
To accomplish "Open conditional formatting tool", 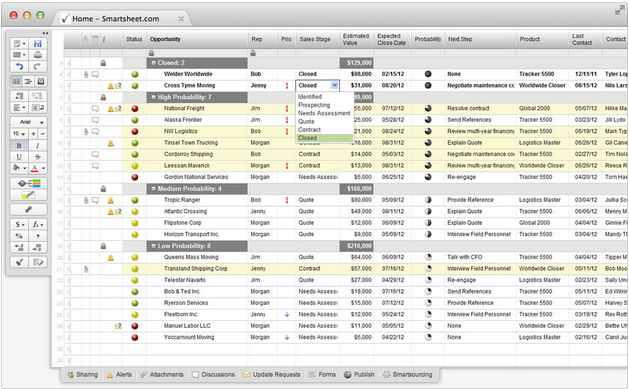I will (28, 183).
